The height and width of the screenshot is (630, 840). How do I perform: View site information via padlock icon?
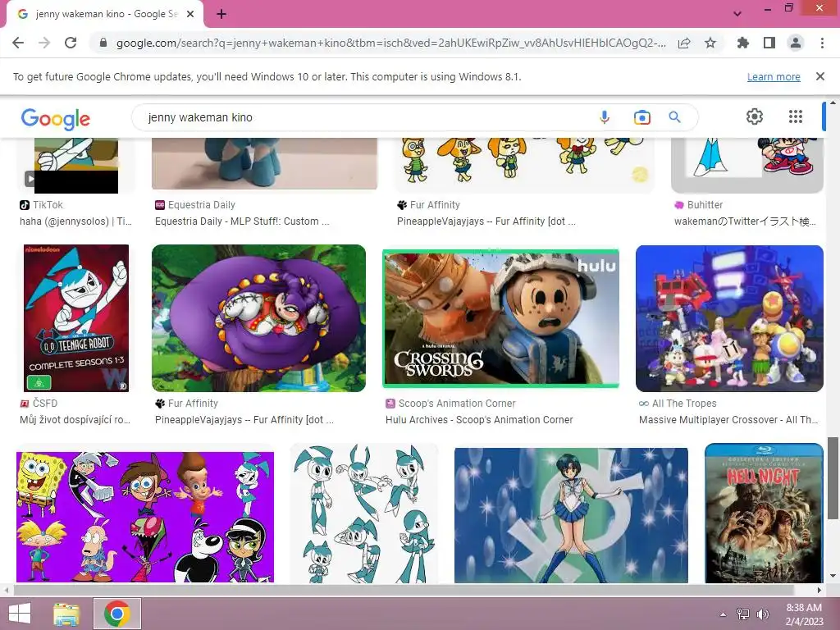coord(103,43)
